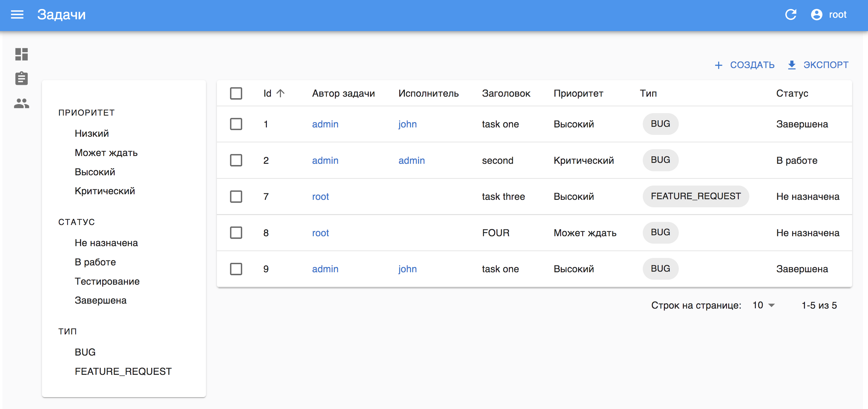The image size is (868, 409).
Task: Click BUG chip in row 8
Action: [660, 232]
